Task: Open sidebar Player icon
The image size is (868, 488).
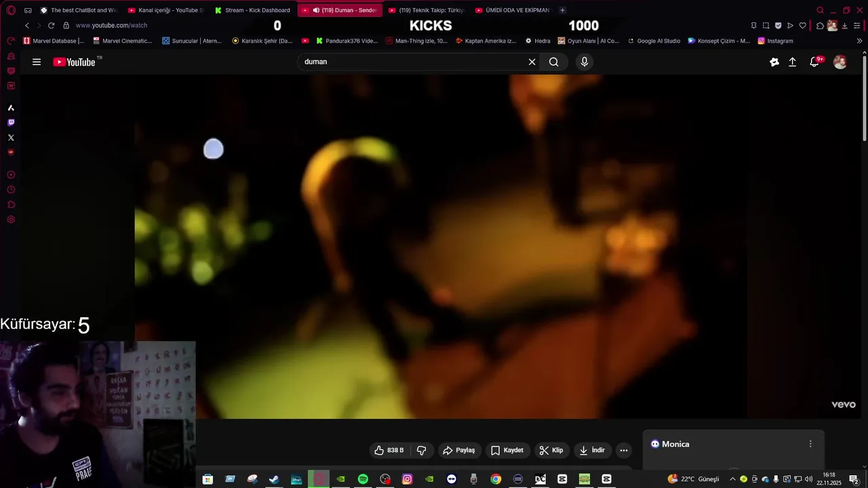Action: (11, 175)
